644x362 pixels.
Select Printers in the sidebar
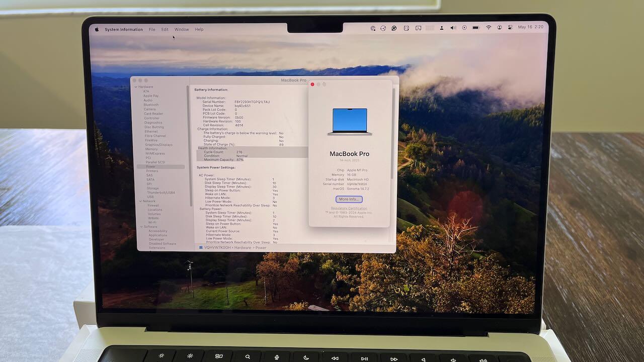tap(152, 171)
